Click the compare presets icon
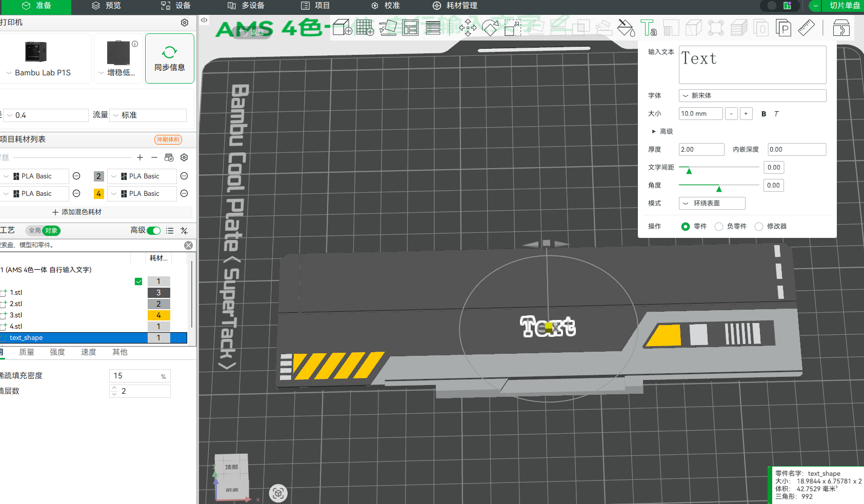 point(184,231)
